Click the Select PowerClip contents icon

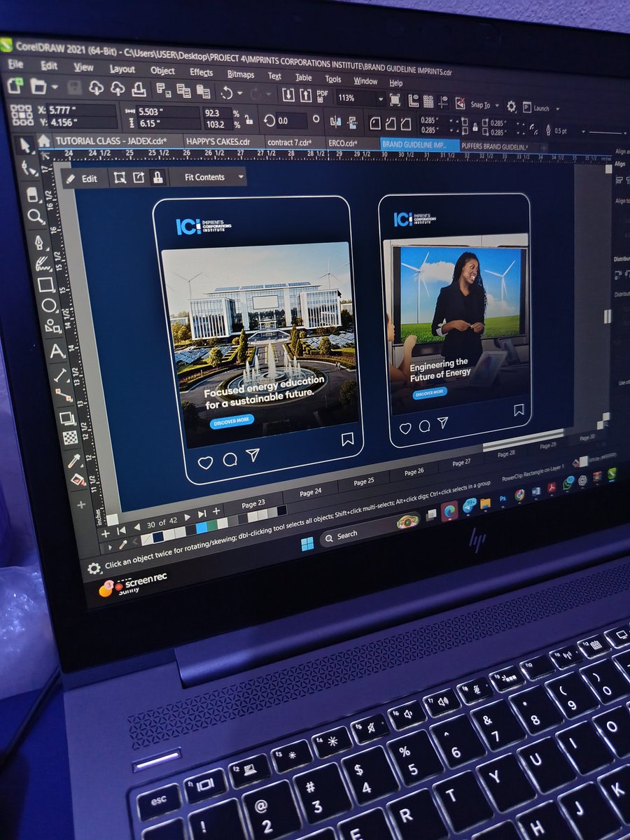coord(120,178)
